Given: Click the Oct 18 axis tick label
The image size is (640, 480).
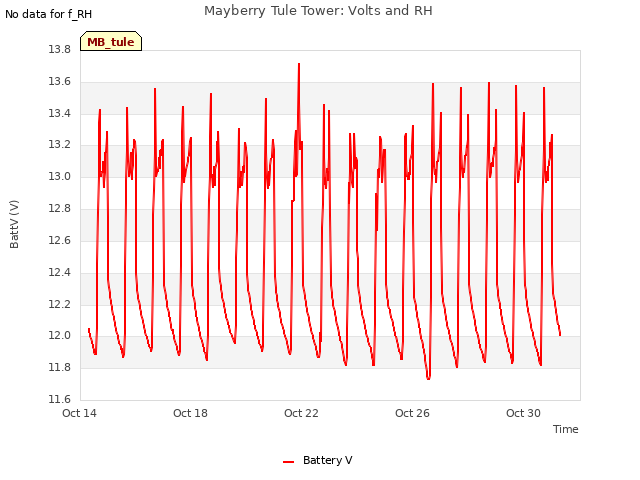Looking at the screenshot, I should click(190, 413).
